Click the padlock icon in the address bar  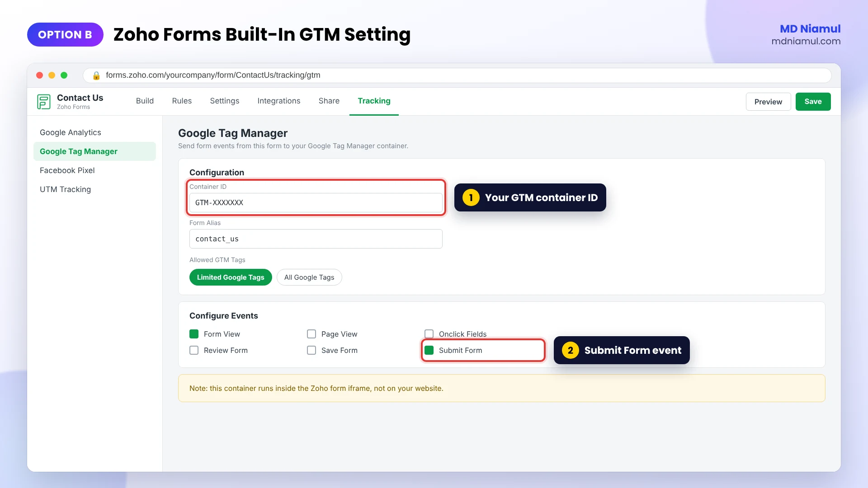tap(96, 75)
